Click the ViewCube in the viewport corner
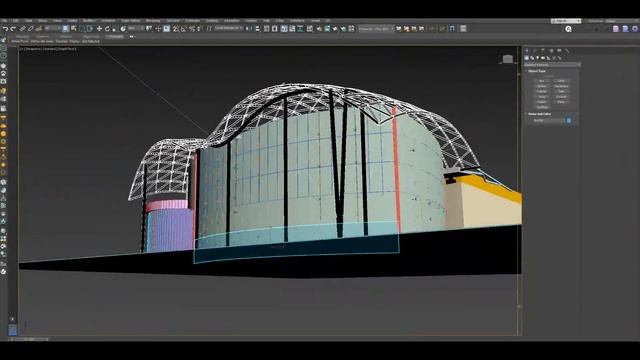The height and width of the screenshot is (360, 640). point(507,59)
